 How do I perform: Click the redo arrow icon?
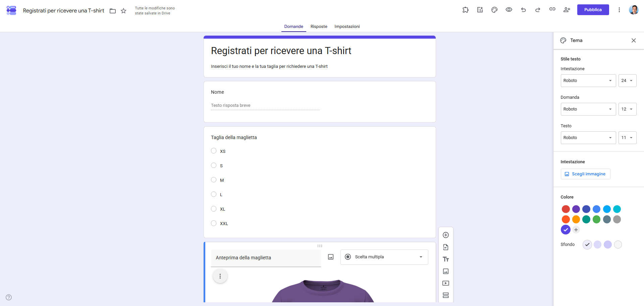point(538,10)
